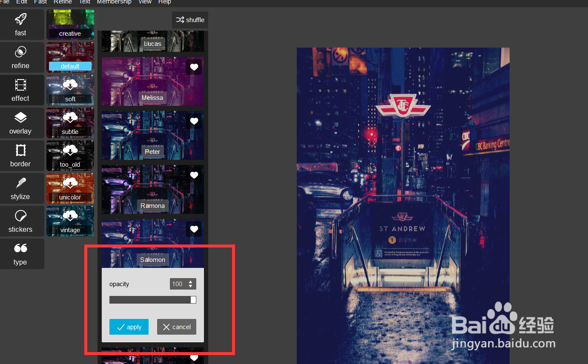Open the Membership menu
The height and width of the screenshot is (364, 588).
[114, 2]
